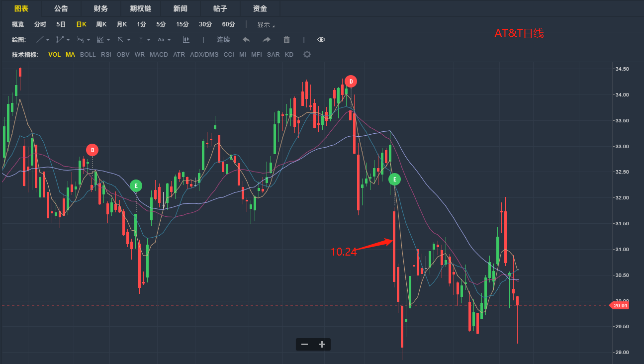This screenshot has width=644, height=364.
Task: Zoom in chart with plus button
Action: point(322,344)
